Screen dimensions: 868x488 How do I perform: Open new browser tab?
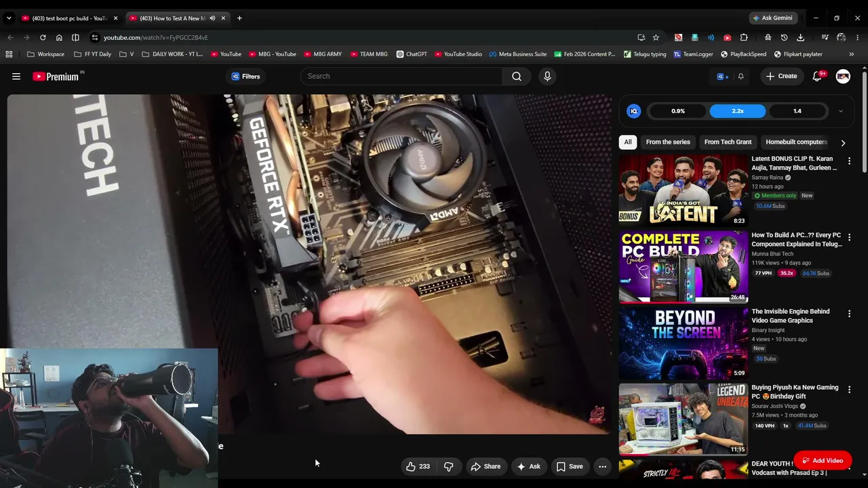(239, 18)
